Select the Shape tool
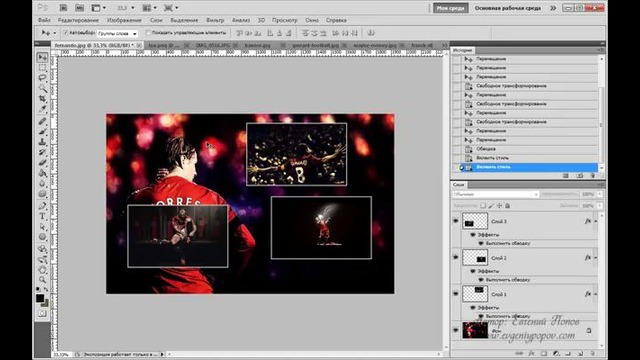The width and height of the screenshot is (640, 360). (42, 237)
